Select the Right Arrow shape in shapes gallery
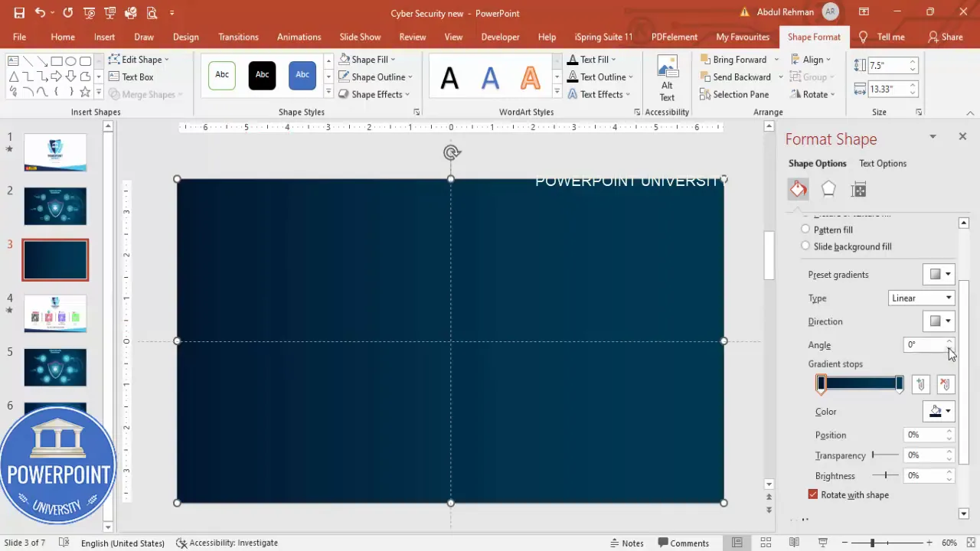Viewport: 980px width, 551px height. (x=56, y=77)
